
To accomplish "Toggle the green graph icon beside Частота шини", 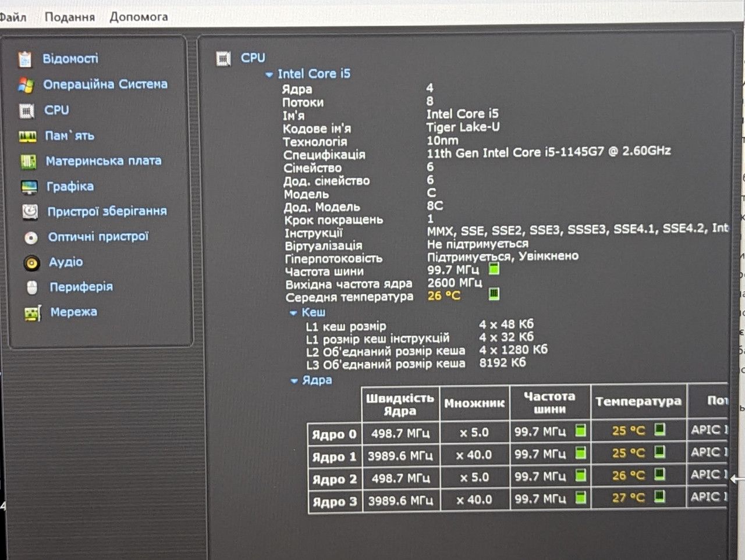I will (x=494, y=269).
